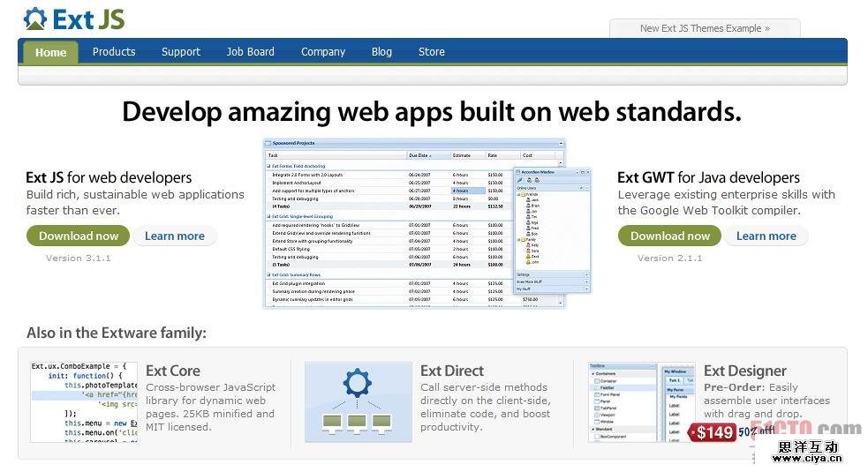The height and width of the screenshot is (472, 868).
Task: Open the Products menu
Action: pos(114,51)
